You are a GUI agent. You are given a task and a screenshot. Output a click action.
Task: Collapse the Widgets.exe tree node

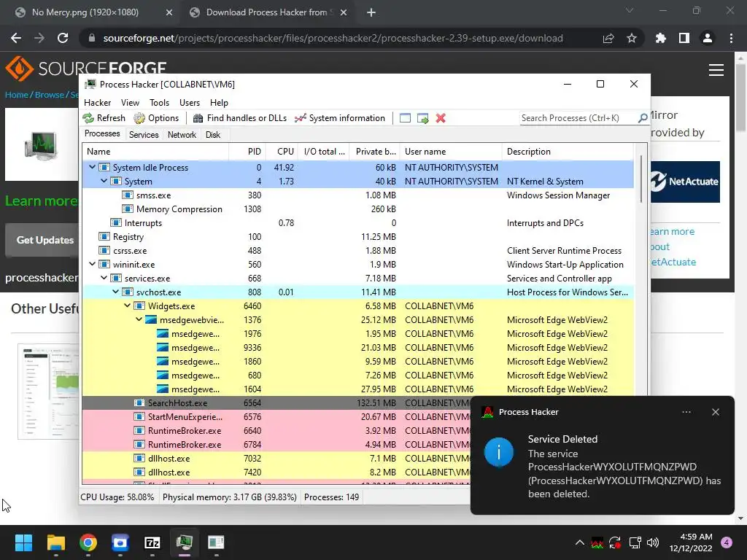click(x=127, y=306)
